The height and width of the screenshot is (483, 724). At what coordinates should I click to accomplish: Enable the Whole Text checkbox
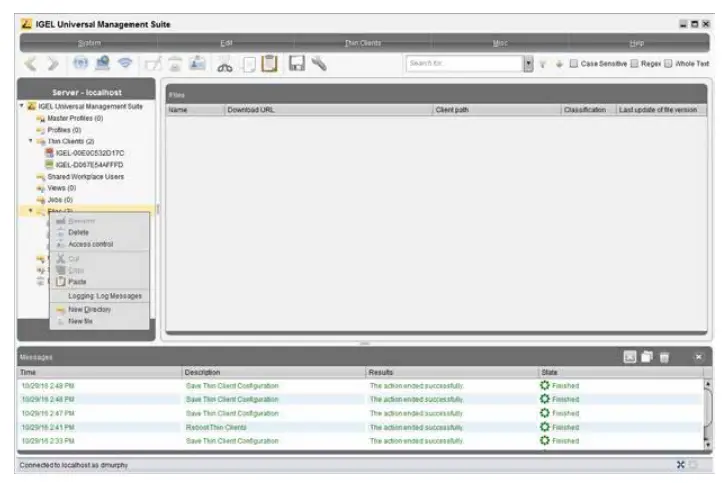click(668, 63)
